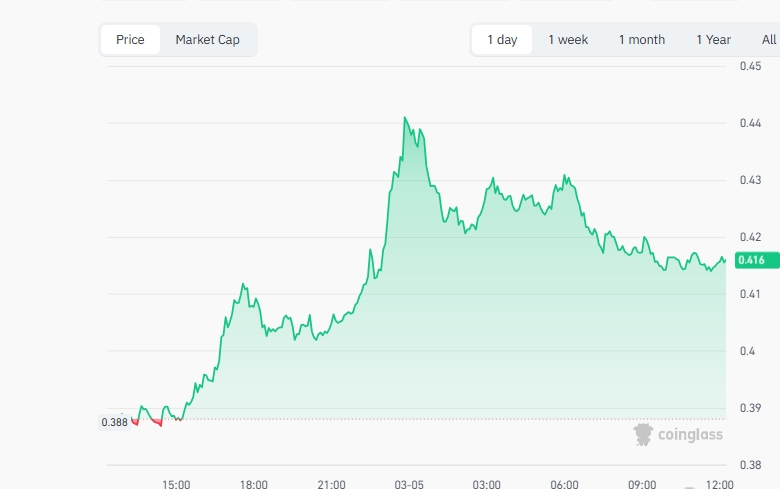Switch to the Price tab
780x489 pixels.
[x=130, y=40]
